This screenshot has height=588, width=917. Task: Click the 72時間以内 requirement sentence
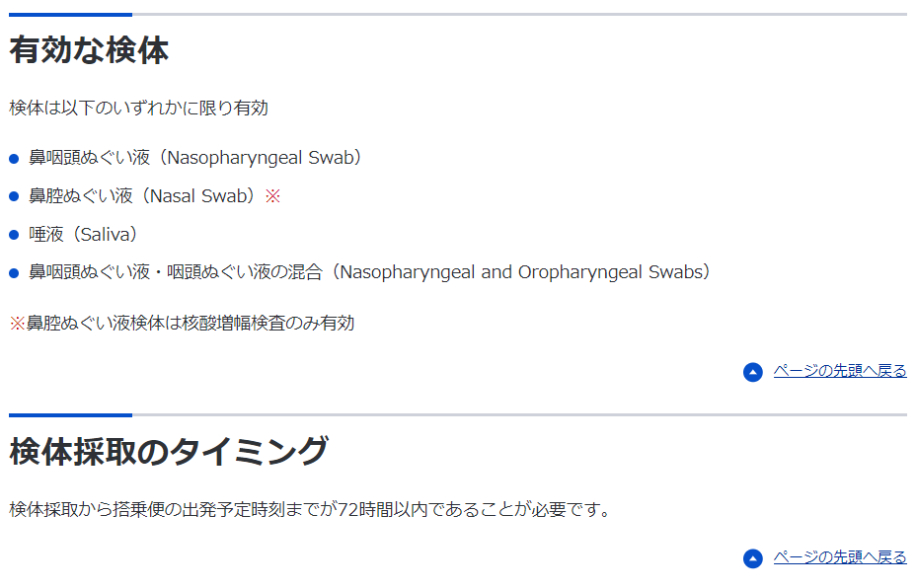tap(310, 510)
